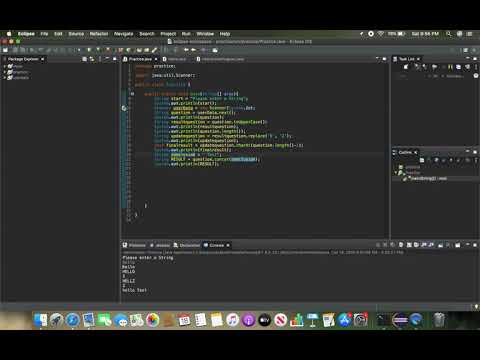The width and height of the screenshot is (480, 360).
Task: Expand the second project in Package Explorer
Action: (5, 72)
